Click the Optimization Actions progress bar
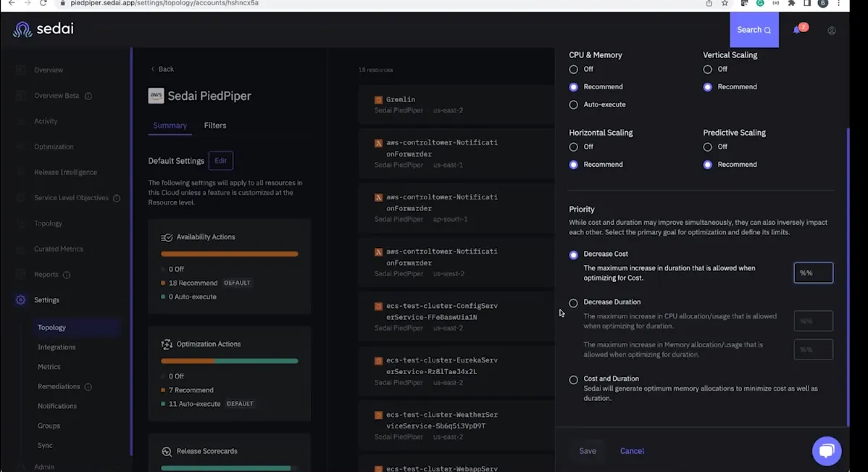Viewport: 868px width, 472px height. pyautogui.click(x=229, y=361)
